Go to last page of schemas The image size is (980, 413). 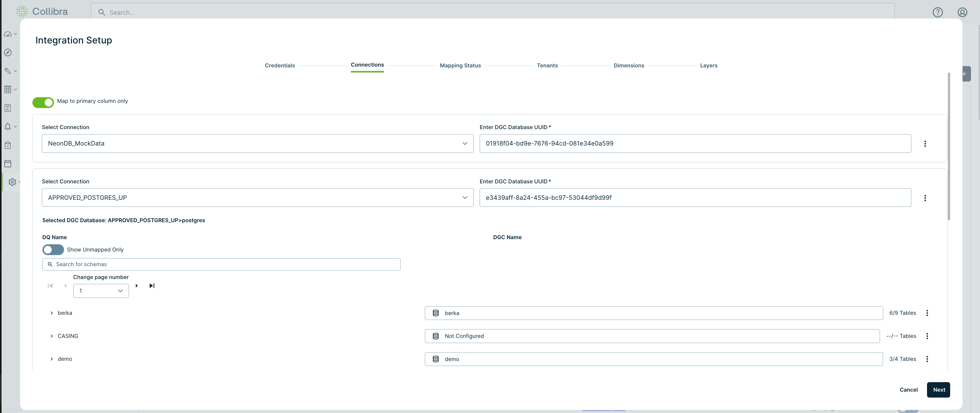click(152, 286)
